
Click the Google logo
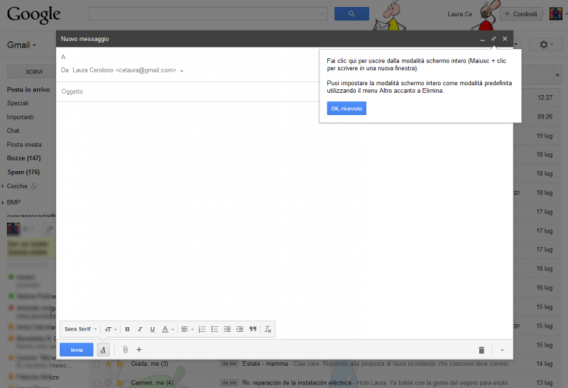point(34,15)
